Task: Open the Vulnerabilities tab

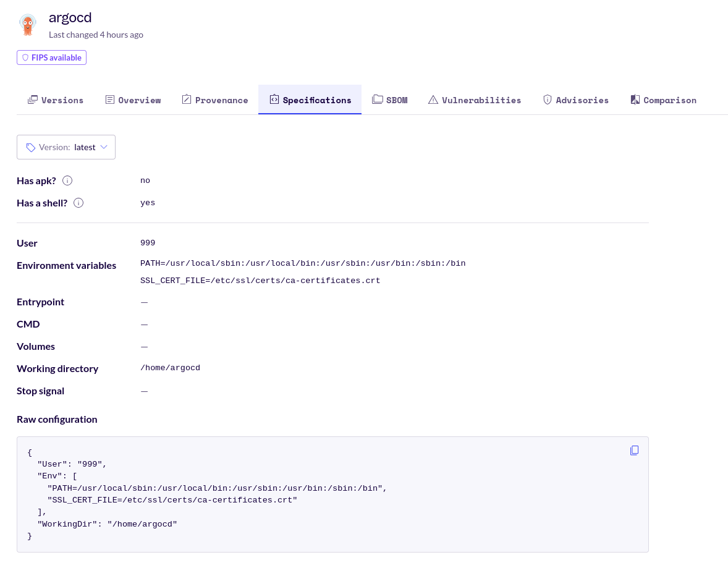Action: coord(475,100)
